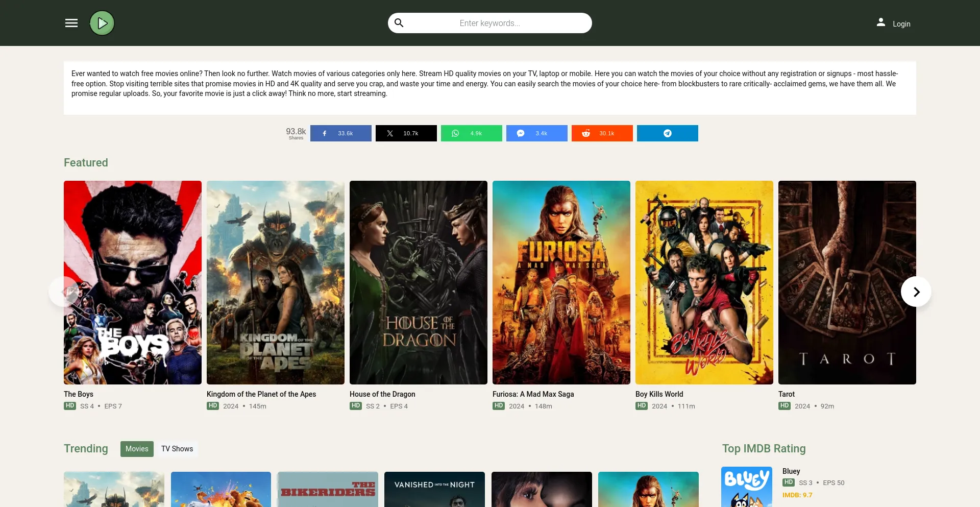Viewport: 980px width, 507px height.
Task: Click EPS 4 under House of the Dragon
Action: [x=399, y=406]
